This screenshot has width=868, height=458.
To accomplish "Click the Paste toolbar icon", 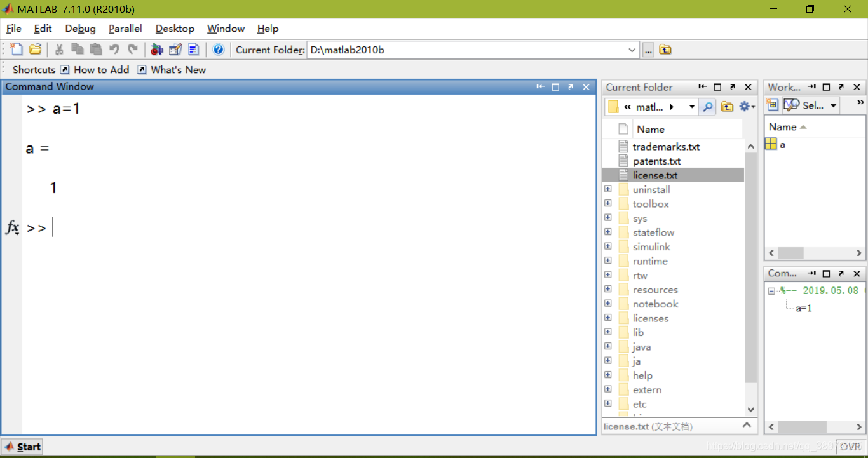I will 96,49.
